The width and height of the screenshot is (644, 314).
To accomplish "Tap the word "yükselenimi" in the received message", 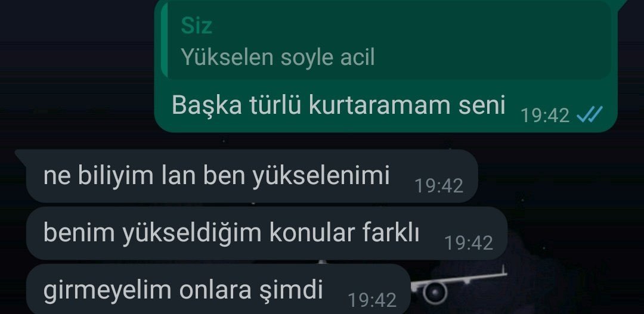I will (320, 176).
